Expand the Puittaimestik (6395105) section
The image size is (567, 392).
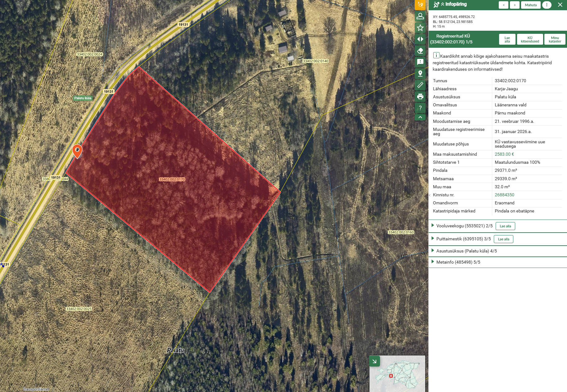pyautogui.click(x=433, y=239)
